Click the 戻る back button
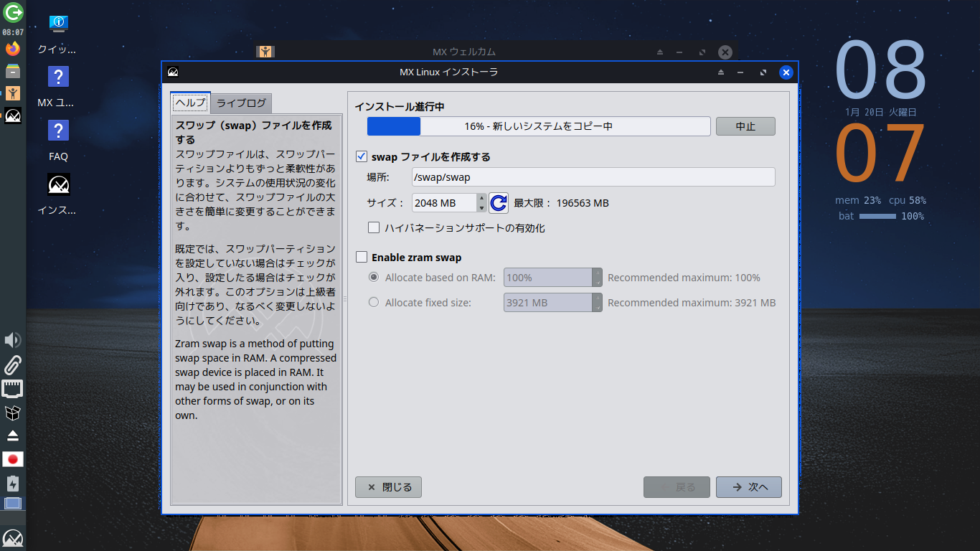The width and height of the screenshot is (980, 551). coord(677,487)
